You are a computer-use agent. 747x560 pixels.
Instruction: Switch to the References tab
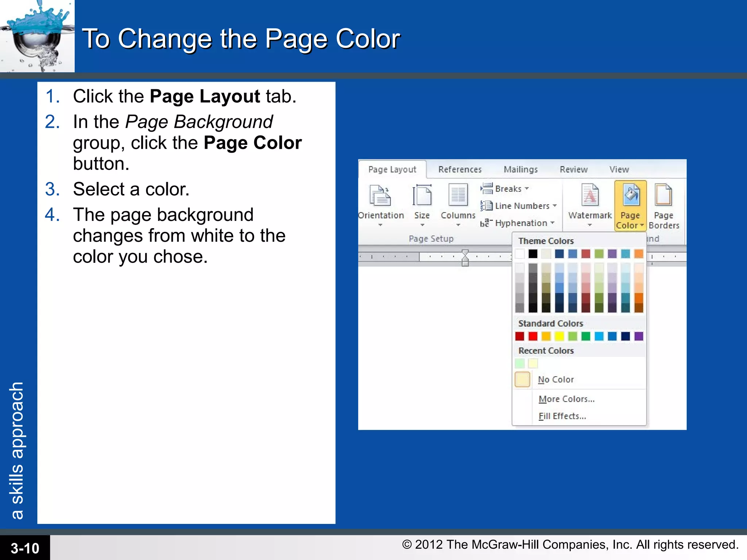coord(460,170)
